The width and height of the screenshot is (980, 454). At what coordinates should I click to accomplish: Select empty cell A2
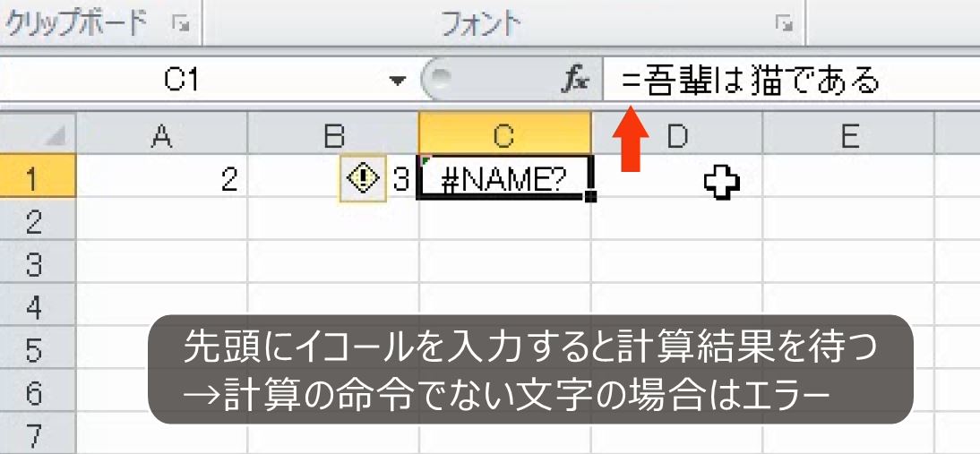point(162,219)
